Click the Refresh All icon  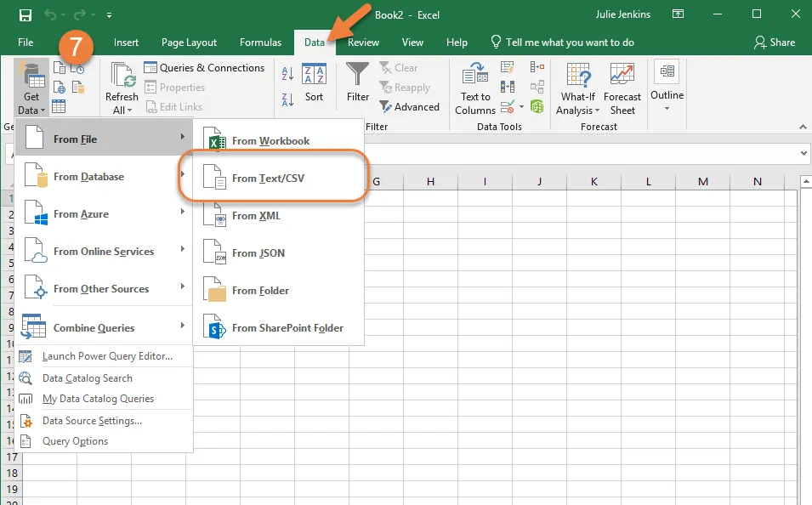(122, 76)
